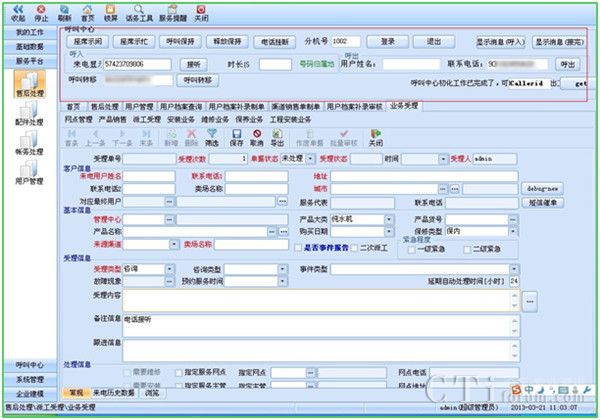Open 话务工具 in the top toolbar
600x420 pixels.
click(x=139, y=14)
